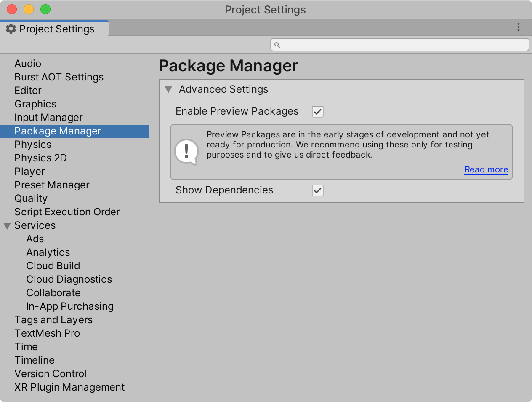Click the search magnifier icon

(277, 45)
